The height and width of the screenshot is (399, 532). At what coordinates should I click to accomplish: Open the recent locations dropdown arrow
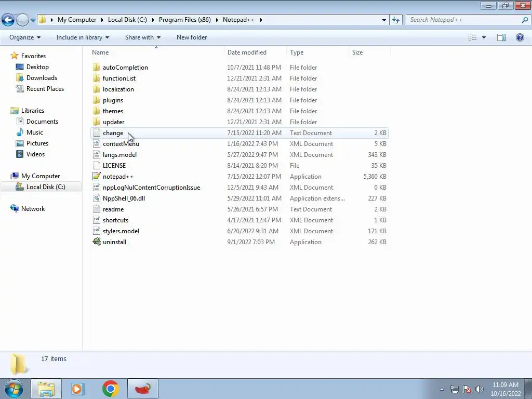point(33,20)
